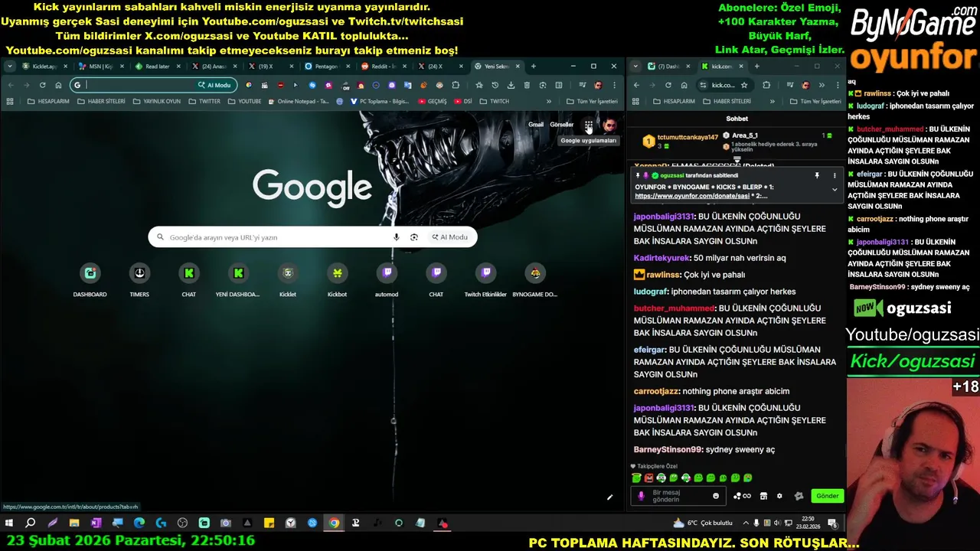Click the Görseller link
The width and height of the screenshot is (980, 551).
(x=561, y=125)
